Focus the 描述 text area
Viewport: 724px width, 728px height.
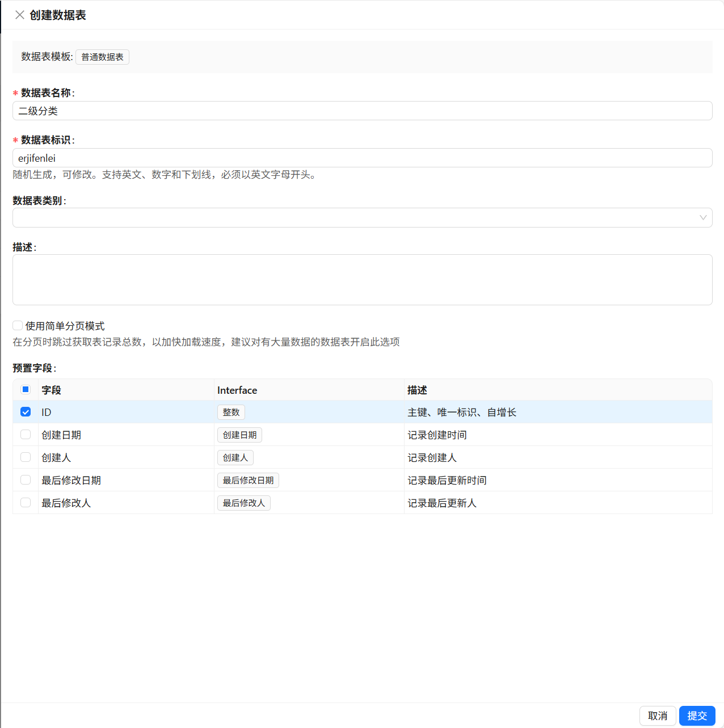pyautogui.click(x=362, y=280)
